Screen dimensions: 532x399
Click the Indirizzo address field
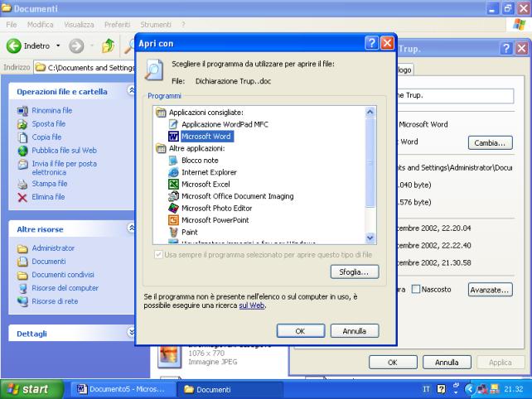point(85,67)
